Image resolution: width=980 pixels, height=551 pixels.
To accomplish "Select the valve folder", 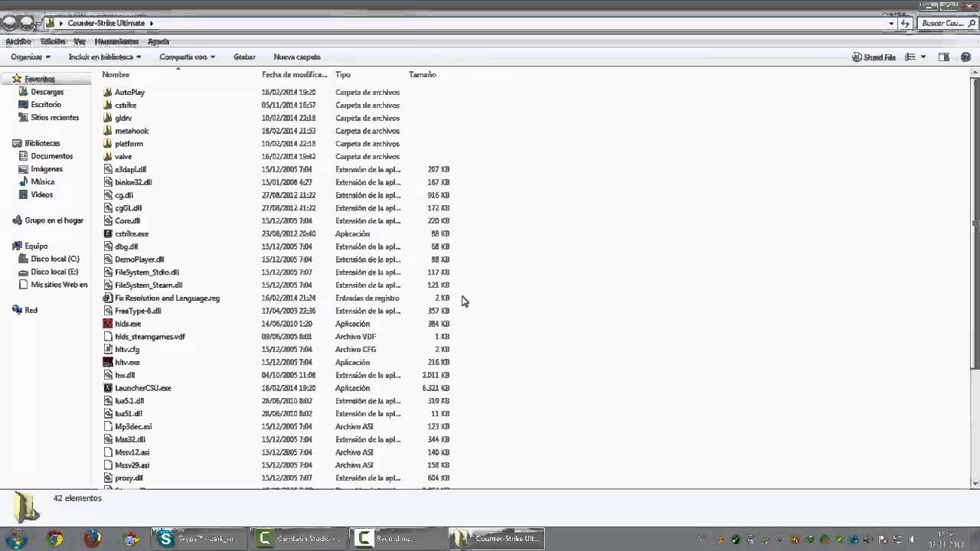I will [118, 156].
